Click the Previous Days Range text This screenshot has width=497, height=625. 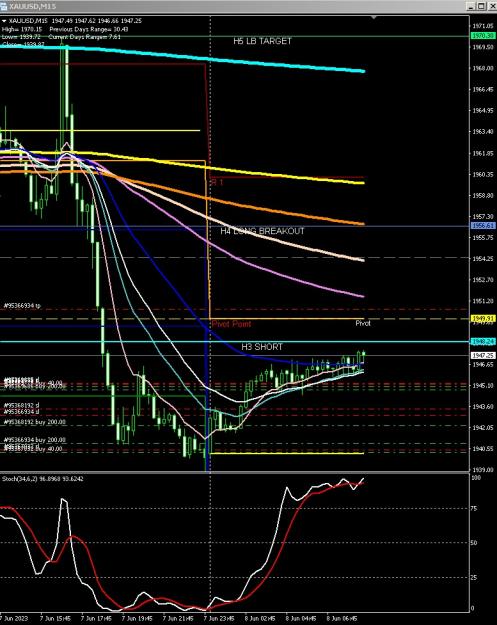click(89, 29)
